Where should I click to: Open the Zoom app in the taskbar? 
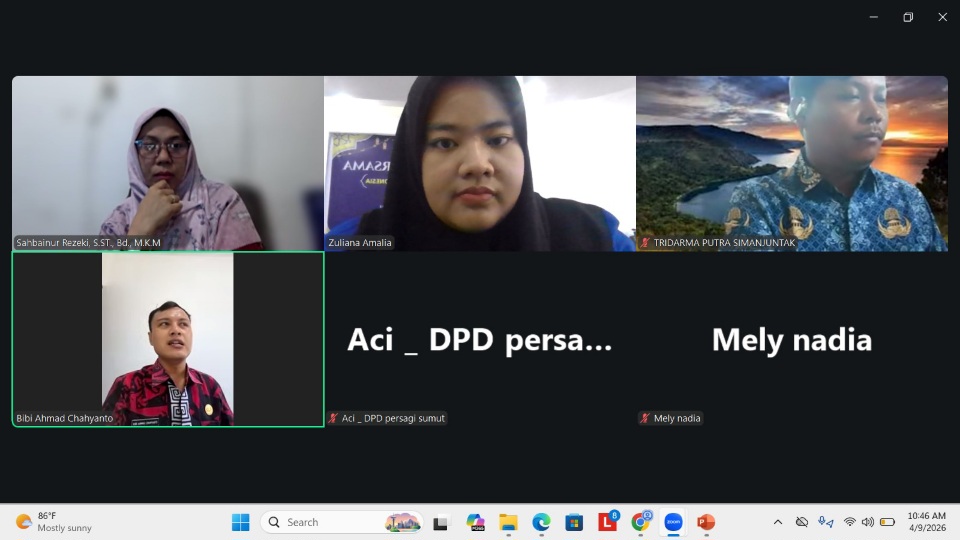point(673,522)
